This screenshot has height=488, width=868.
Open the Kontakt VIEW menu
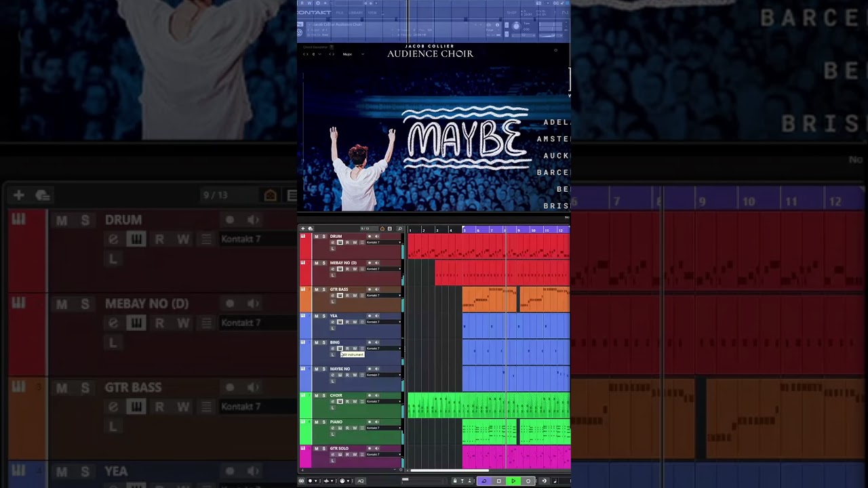[372, 13]
